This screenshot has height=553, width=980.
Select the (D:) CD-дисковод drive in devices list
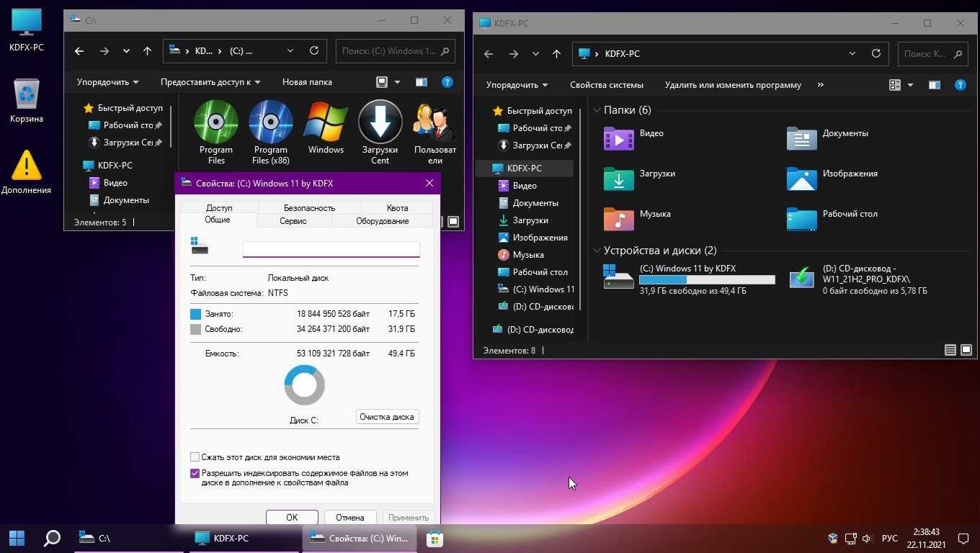(x=857, y=279)
